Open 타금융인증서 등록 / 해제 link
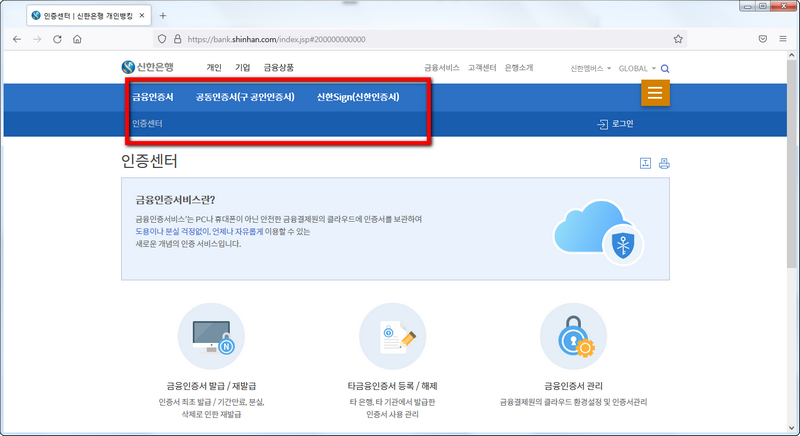This screenshot has height=436, width=800. pos(392,386)
